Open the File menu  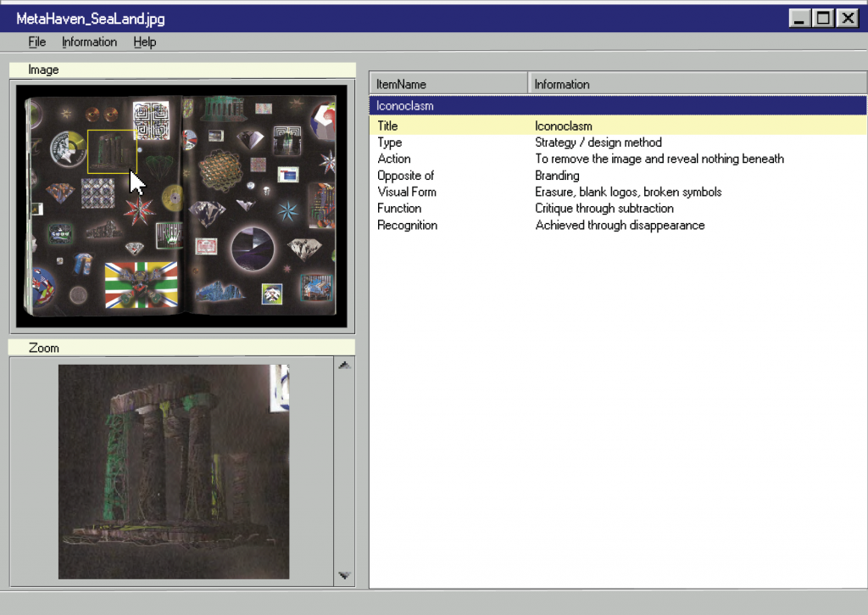[x=36, y=42]
